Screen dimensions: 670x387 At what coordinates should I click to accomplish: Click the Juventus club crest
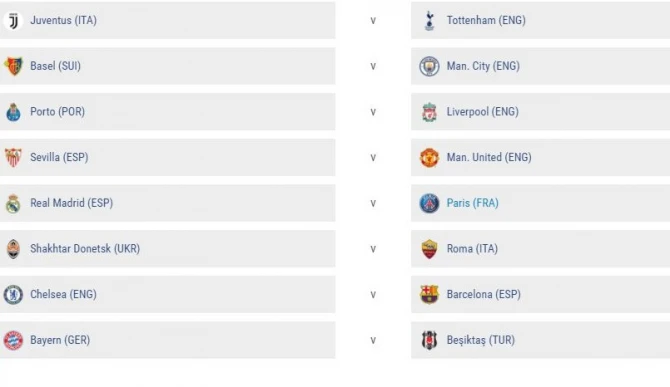click(x=13, y=21)
